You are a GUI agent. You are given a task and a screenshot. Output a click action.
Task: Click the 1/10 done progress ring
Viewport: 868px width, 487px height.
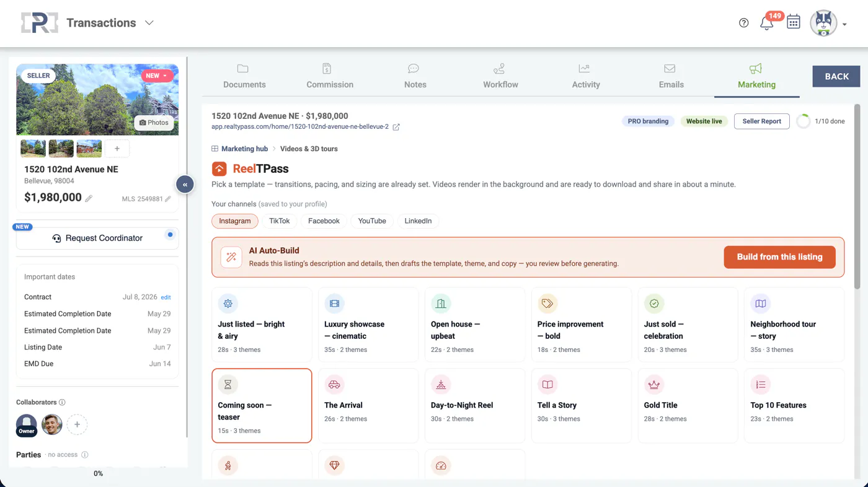(803, 121)
